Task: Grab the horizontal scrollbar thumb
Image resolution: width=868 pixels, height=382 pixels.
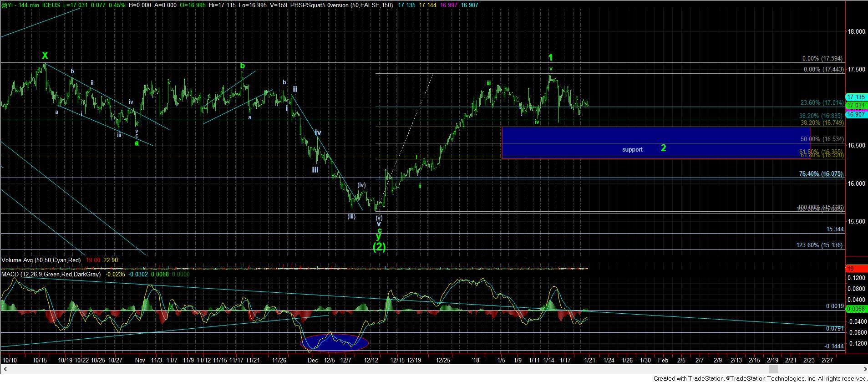Action: coord(773,369)
